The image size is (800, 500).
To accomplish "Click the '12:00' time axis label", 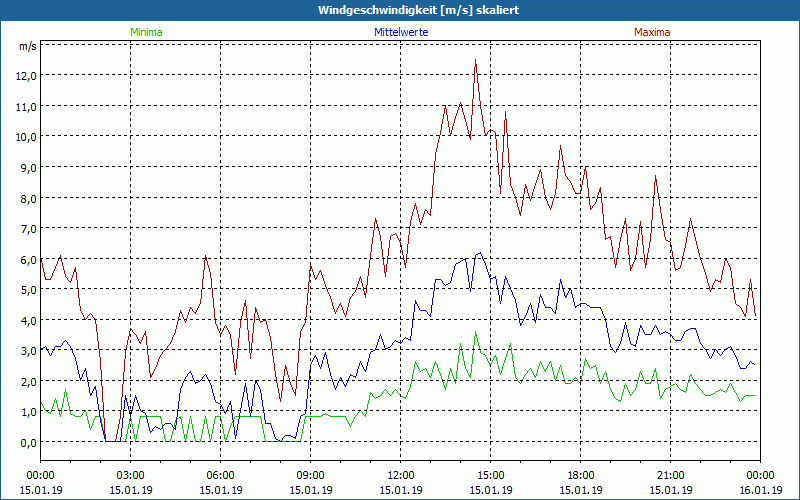I will tap(401, 476).
